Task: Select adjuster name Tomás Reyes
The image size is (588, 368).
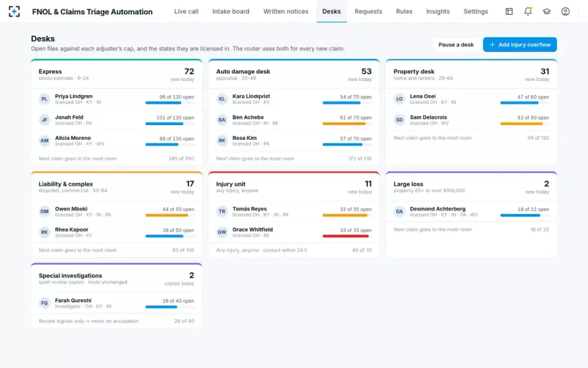Action: pyautogui.click(x=249, y=209)
